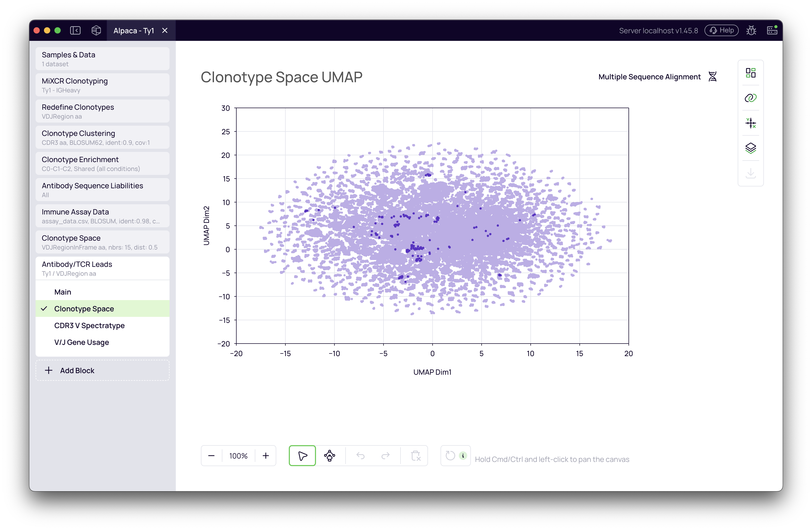Open the axes settings icon
Viewport: 812px width, 530px height.
click(750, 123)
